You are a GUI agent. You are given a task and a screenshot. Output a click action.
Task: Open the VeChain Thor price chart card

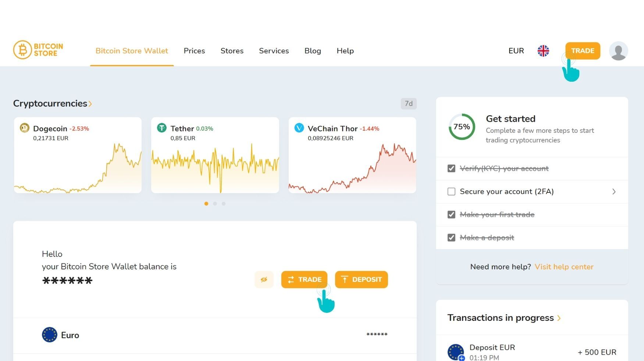click(x=352, y=155)
